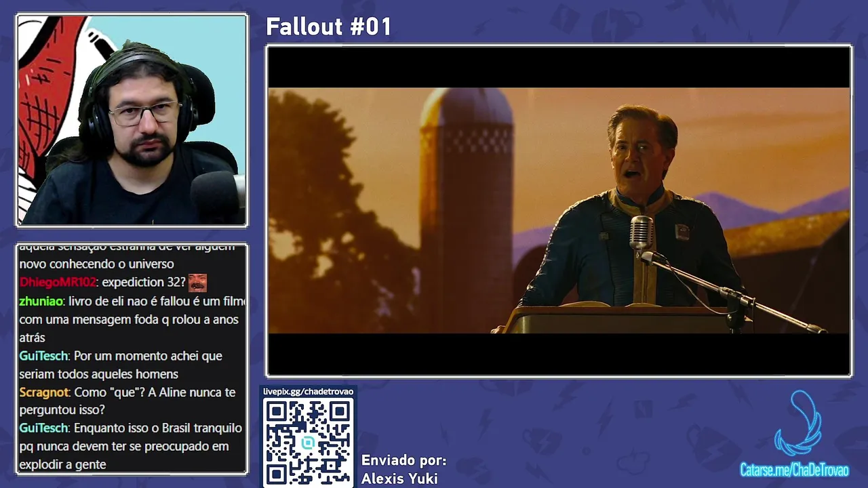Click GuiTesch's message 'Enquanto isso o Brasil'
Image resolution: width=868 pixels, height=488 pixels.
click(x=132, y=446)
